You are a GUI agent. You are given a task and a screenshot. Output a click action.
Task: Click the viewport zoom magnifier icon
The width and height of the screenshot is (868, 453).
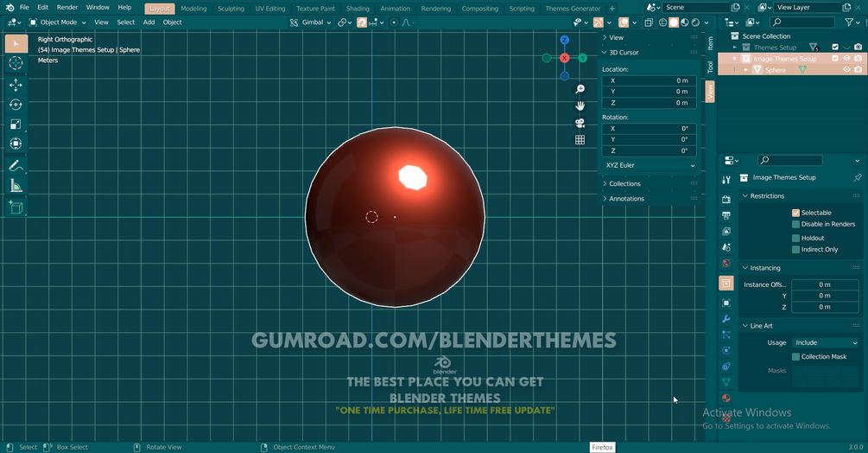coord(580,89)
